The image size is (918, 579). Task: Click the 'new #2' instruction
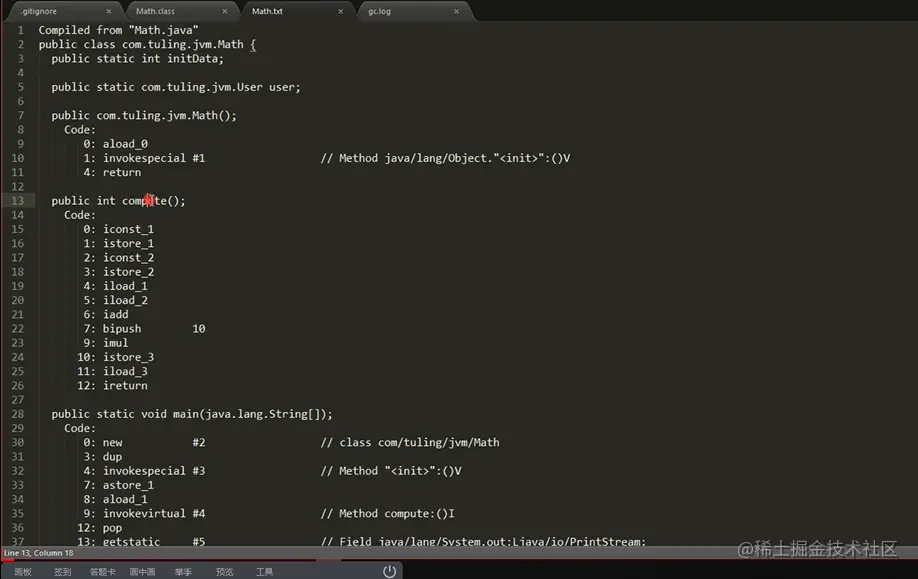[x=154, y=443]
